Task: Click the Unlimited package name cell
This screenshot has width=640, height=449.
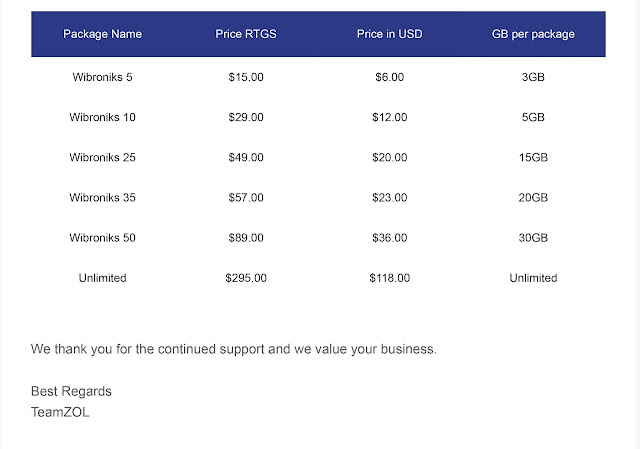Action: click(102, 278)
